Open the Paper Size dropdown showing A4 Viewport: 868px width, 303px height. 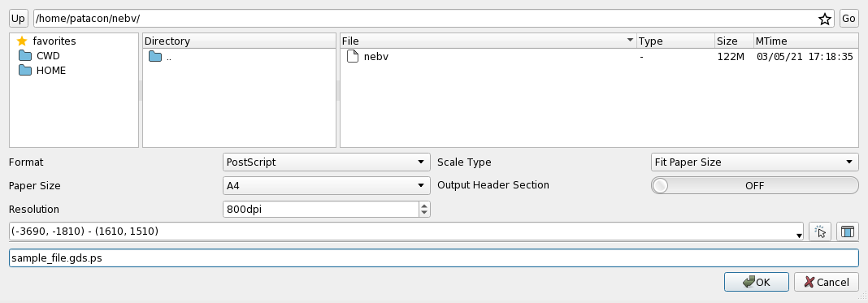pyautogui.click(x=327, y=186)
